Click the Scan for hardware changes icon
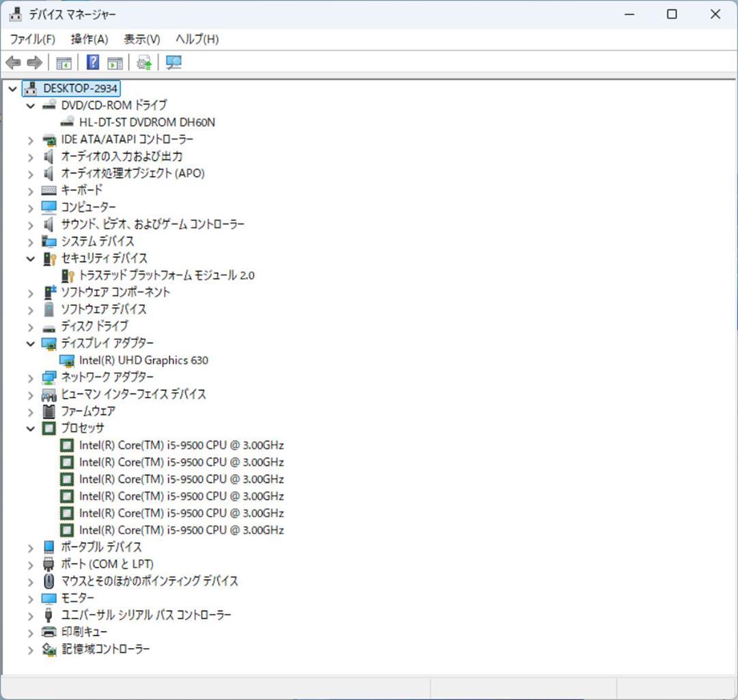This screenshot has height=700, width=738. (173, 62)
